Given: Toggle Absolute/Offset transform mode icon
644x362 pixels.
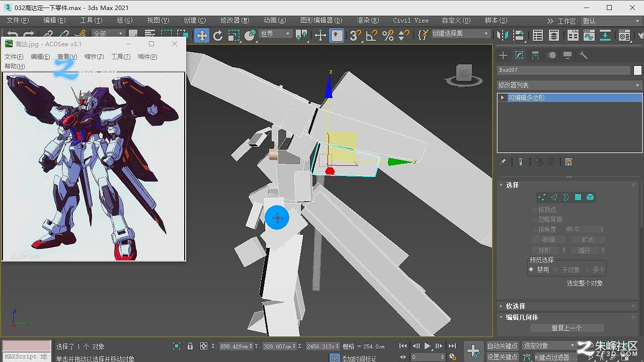Looking at the screenshot, I should [x=204, y=346].
